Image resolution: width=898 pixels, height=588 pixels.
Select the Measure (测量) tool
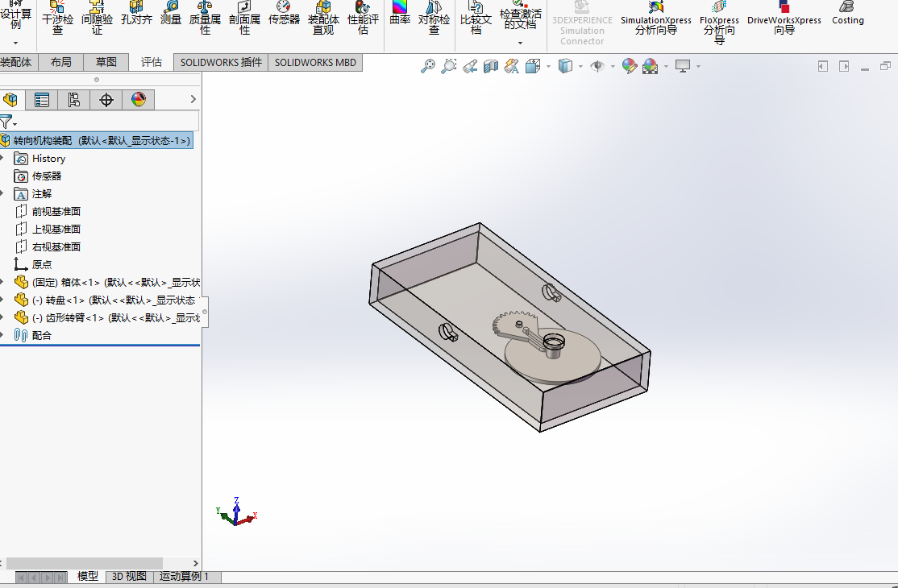[171, 14]
